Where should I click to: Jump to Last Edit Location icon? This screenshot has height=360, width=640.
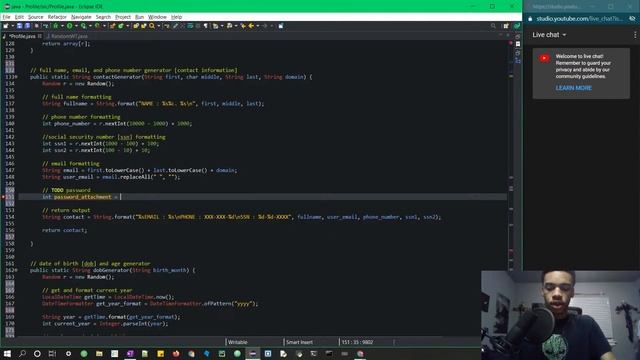tap(243, 26)
